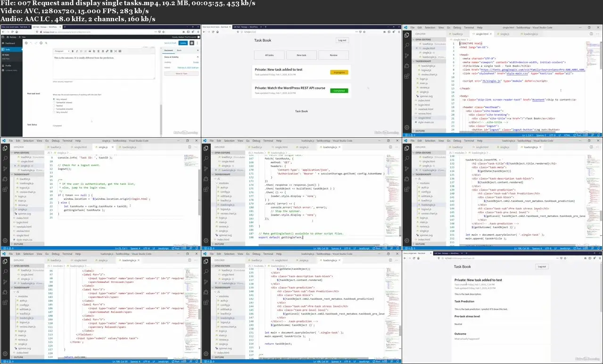
Task: Toggle Bold in WordPress classic block toolbar
Action: [x=73, y=51]
